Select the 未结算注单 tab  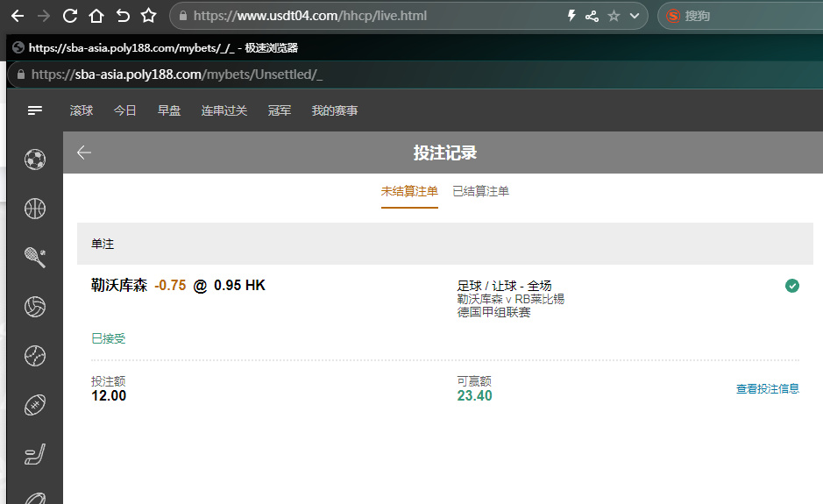pyautogui.click(x=409, y=191)
